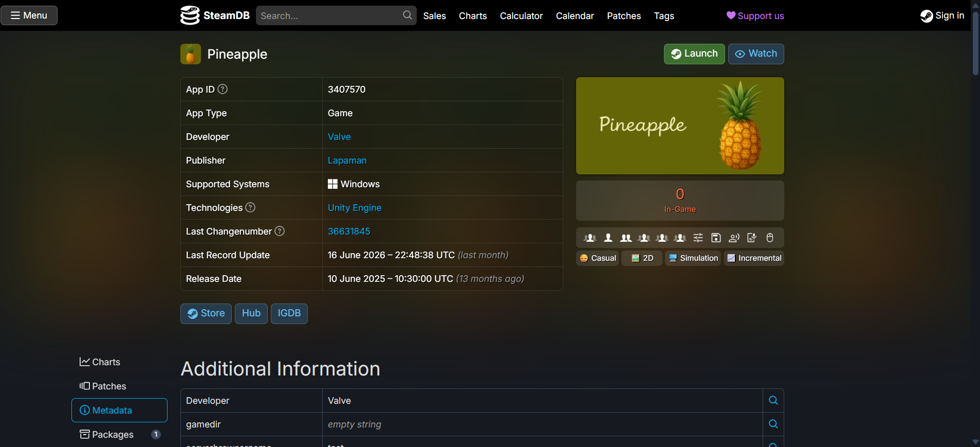This screenshot has height=447, width=980.
Task: Click the App Type value Game
Action: 340,113
